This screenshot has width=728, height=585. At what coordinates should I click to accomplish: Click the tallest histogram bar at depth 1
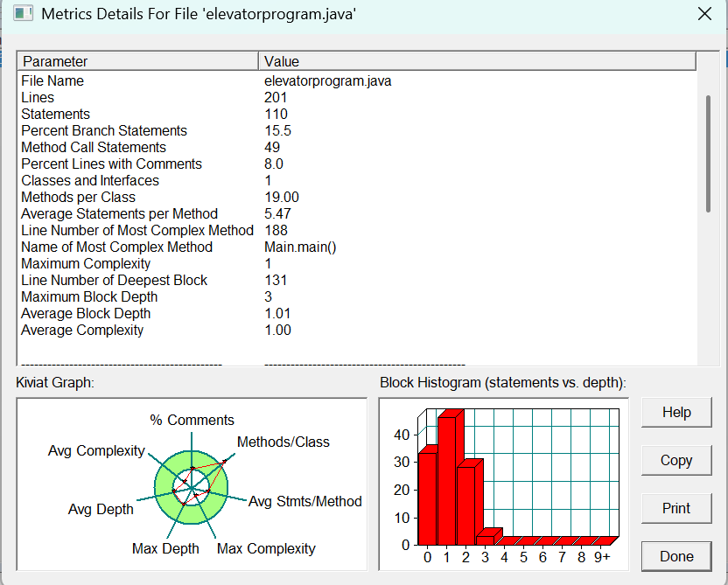pos(447,480)
